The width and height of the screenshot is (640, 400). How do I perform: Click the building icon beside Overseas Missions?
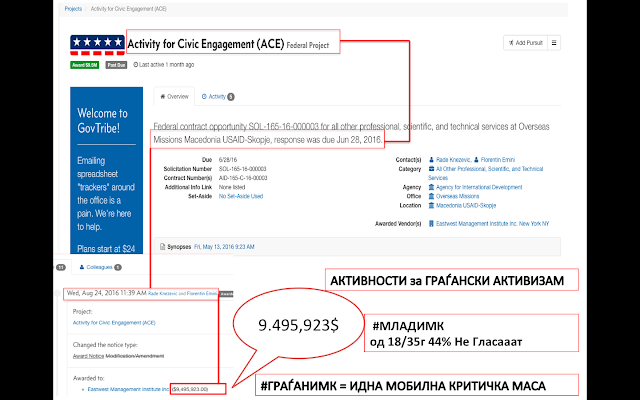tap(431, 196)
